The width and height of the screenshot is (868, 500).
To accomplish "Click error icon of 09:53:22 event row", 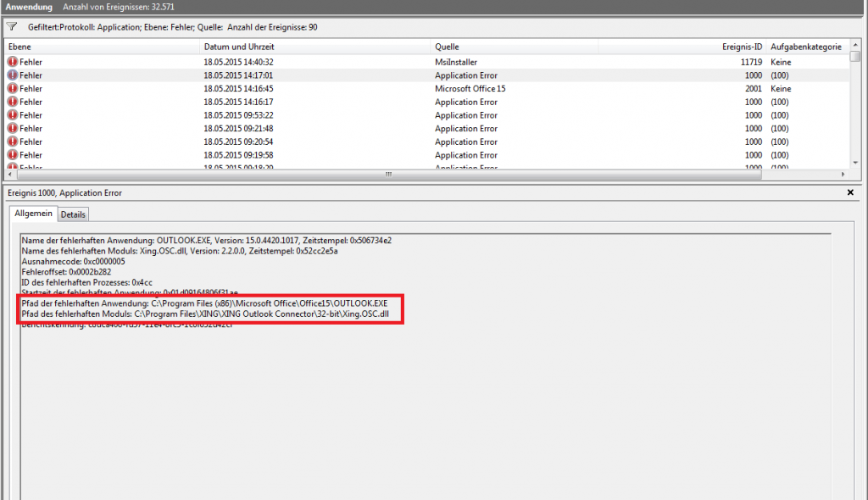I will 13,115.
